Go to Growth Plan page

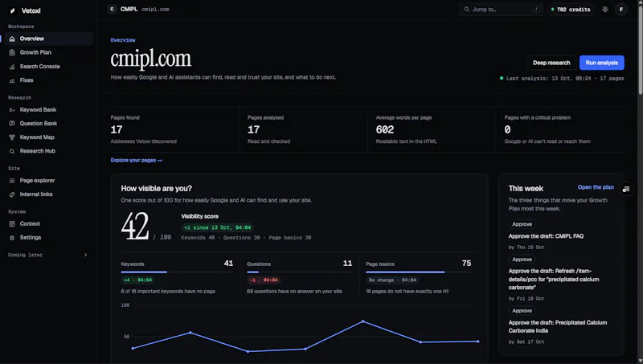pyautogui.click(x=47, y=52)
